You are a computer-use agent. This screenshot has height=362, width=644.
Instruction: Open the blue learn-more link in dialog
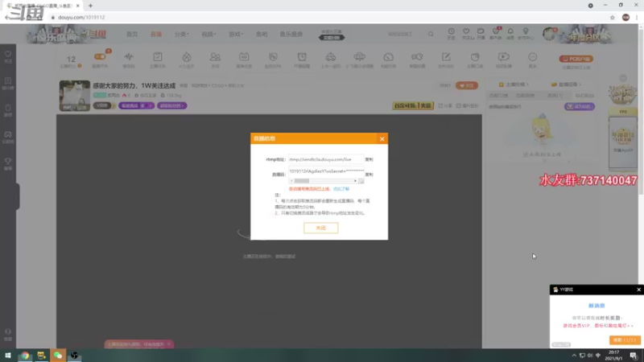coord(341,189)
